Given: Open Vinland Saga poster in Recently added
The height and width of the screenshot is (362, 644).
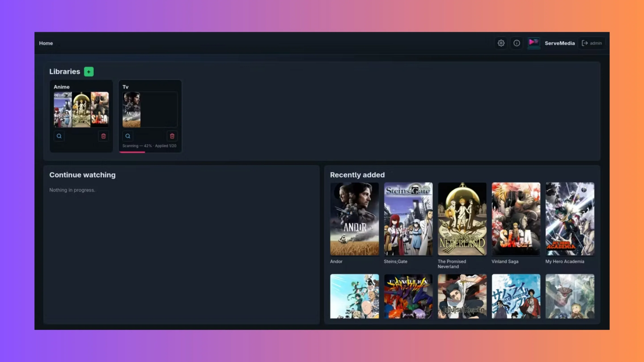Looking at the screenshot, I should (x=516, y=219).
